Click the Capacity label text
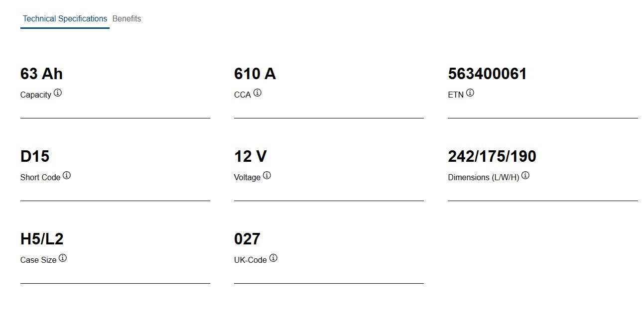This screenshot has width=644, height=330. pyautogui.click(x=35, y=95)
